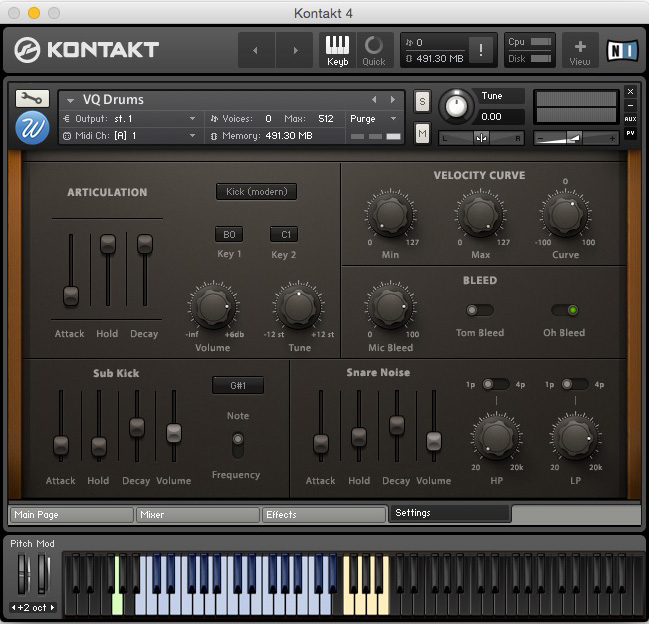This screenshot has height=624, width=649.
Task: Open the Purge dropdown menu
Action: 373,118
